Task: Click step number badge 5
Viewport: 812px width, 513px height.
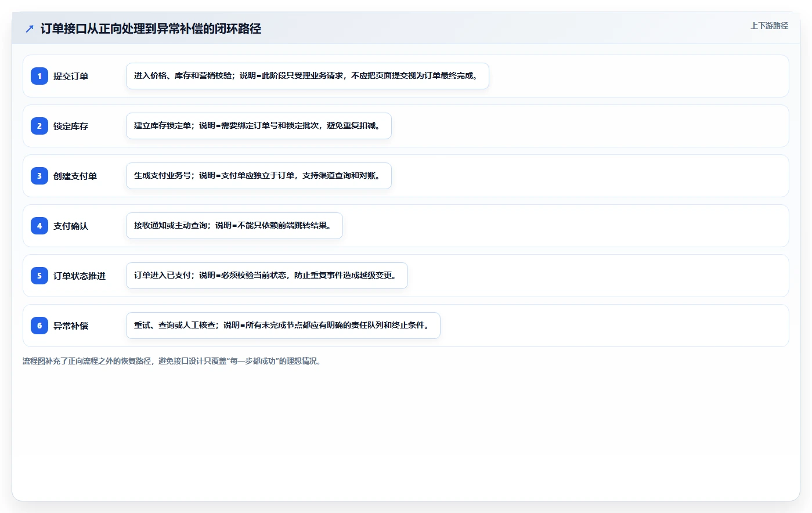Action: pos(39,276)
